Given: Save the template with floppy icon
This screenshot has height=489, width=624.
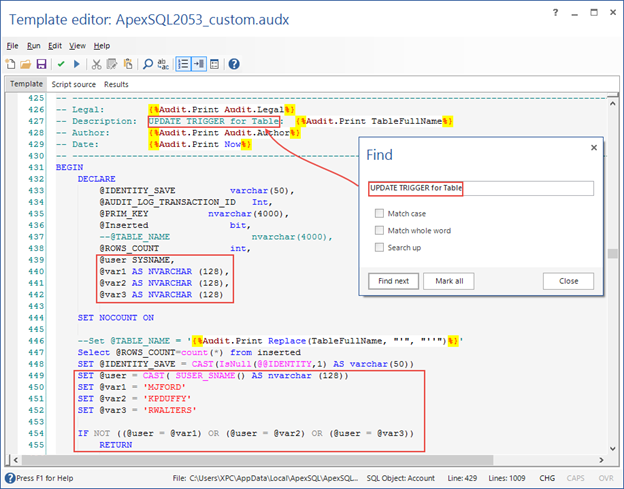Looking at the screenshot, I should click(x=41, y=64).
